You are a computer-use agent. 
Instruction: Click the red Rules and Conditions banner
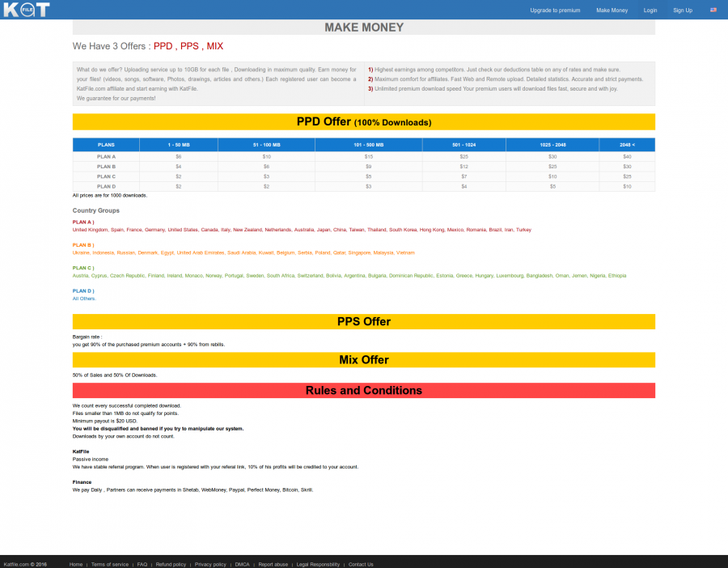tap(363, 390)
